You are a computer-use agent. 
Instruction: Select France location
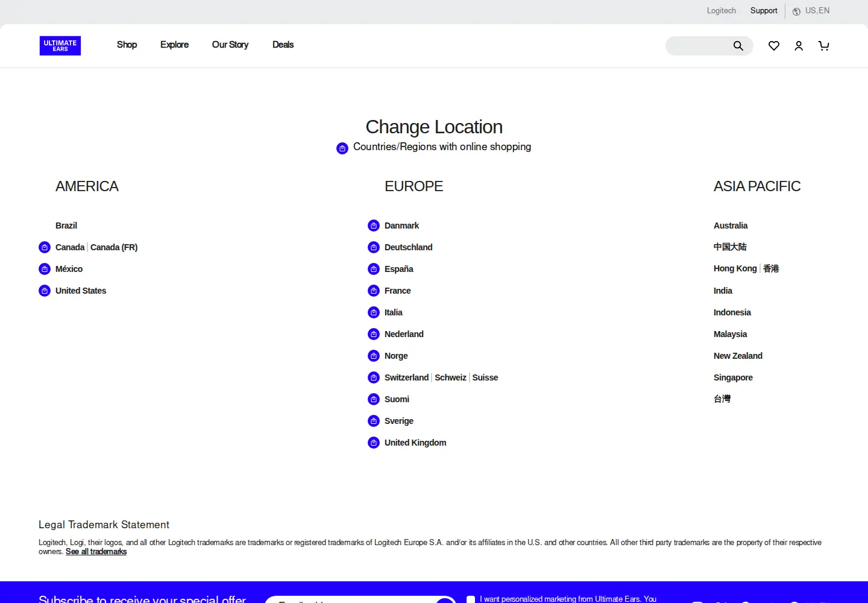pyautogui.click(x=397, y=291)
